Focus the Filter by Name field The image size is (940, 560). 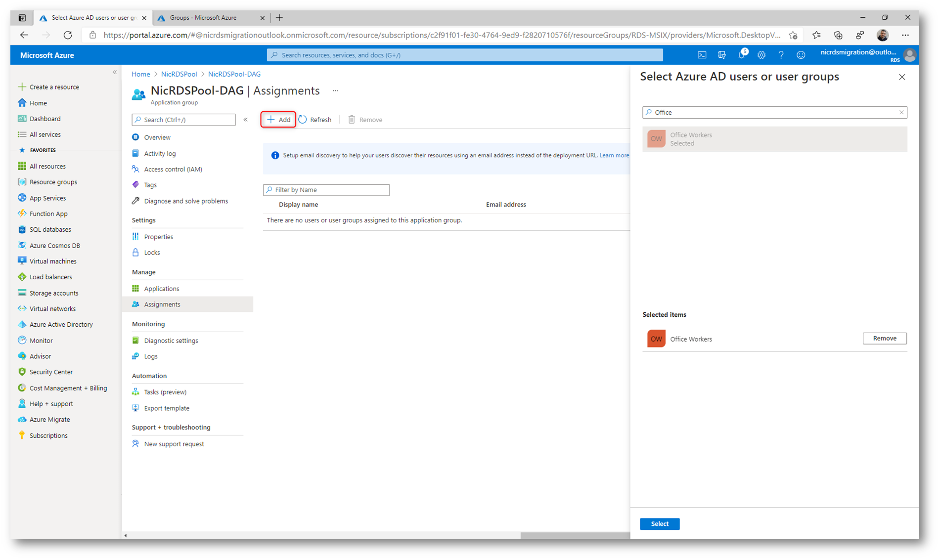[326, 190]
